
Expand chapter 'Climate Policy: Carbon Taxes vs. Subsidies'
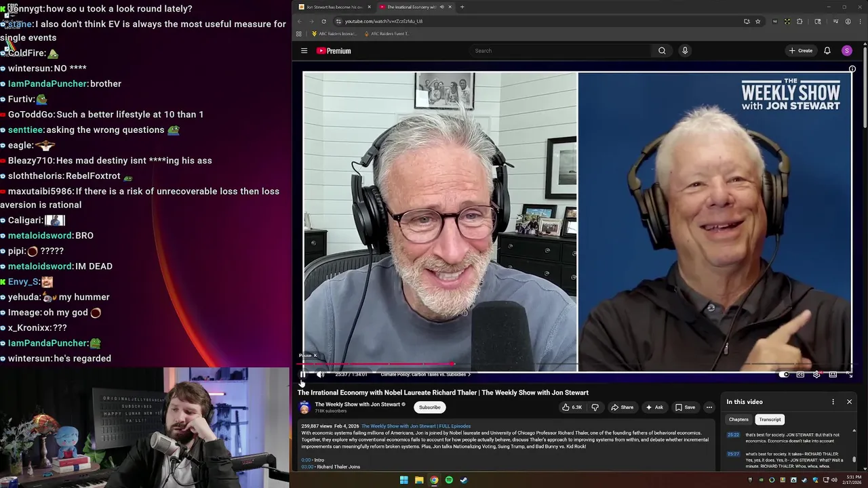coord(425,374)
